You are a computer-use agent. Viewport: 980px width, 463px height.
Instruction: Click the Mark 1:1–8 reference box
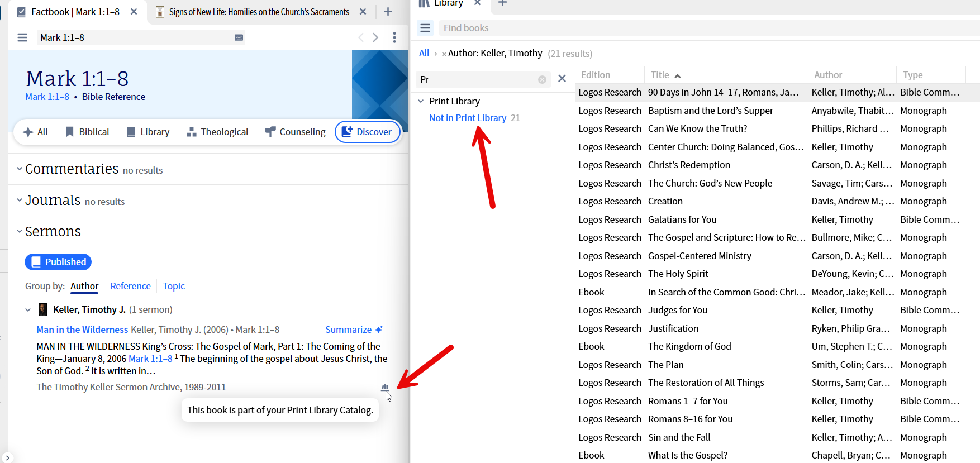click(x=141, y=37)
